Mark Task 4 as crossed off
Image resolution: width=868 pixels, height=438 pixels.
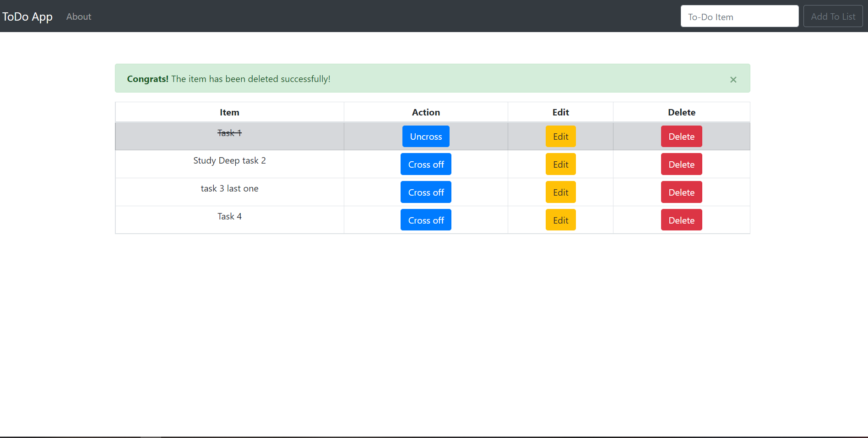425,220
